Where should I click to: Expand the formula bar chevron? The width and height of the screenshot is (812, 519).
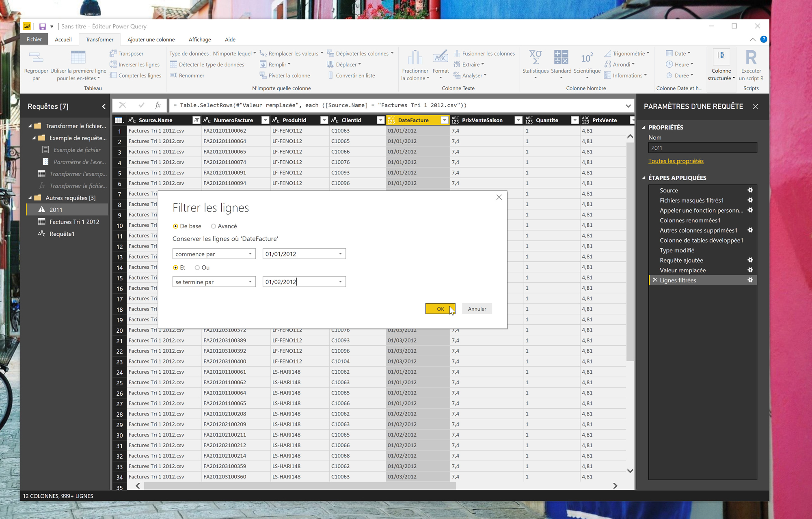point(628,106)
